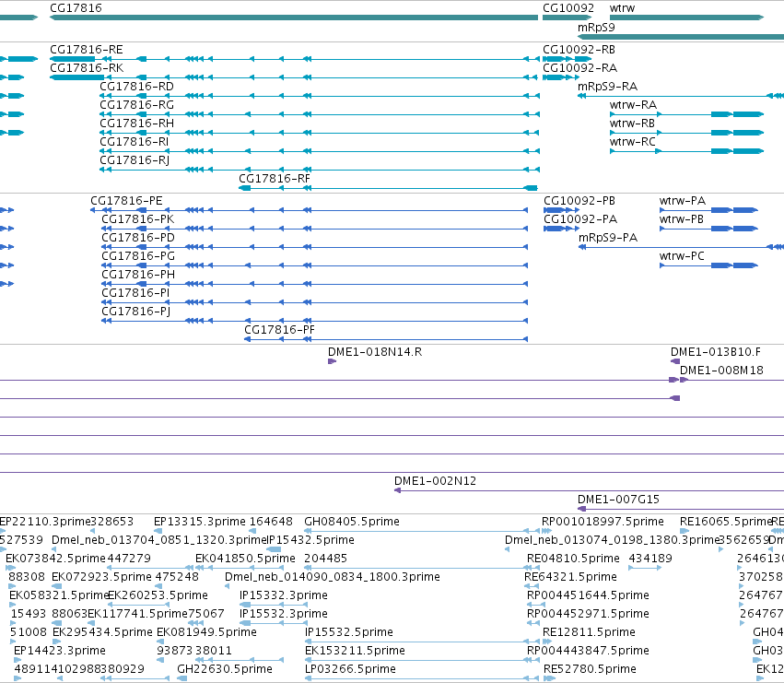Click EST LP03266.5prime
This screenshot has height=683, width=784.
tap(350, 669)
